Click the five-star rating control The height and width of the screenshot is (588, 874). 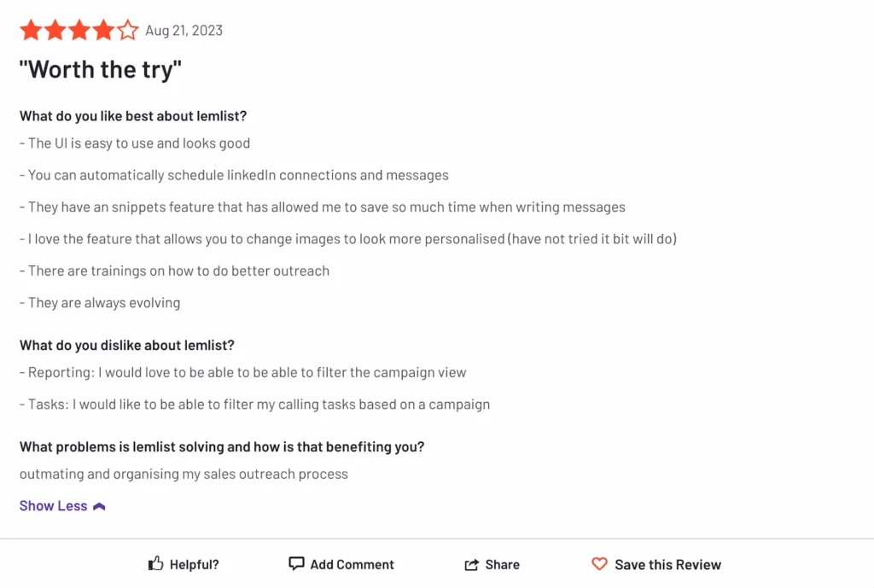coord(79,30)
